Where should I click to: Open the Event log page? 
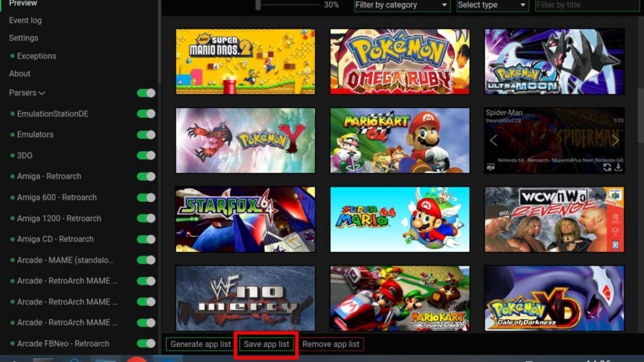point(25,20)
